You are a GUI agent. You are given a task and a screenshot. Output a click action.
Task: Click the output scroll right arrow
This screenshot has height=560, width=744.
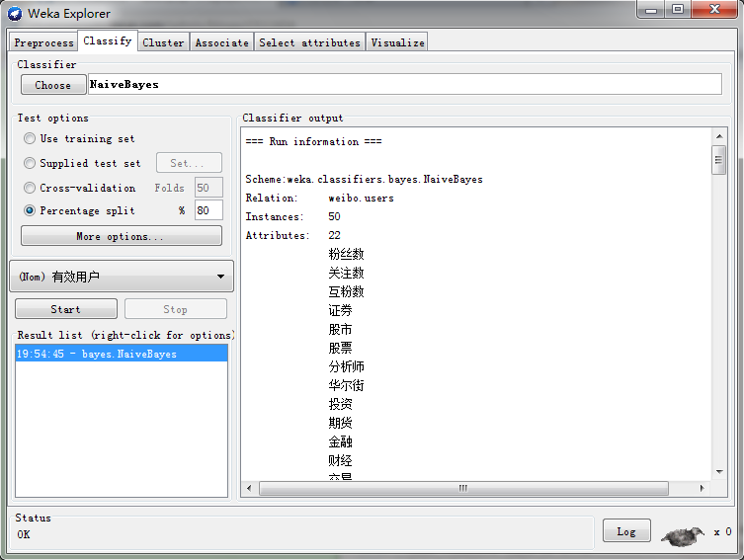pyautogui.click(x=703, y=488)
